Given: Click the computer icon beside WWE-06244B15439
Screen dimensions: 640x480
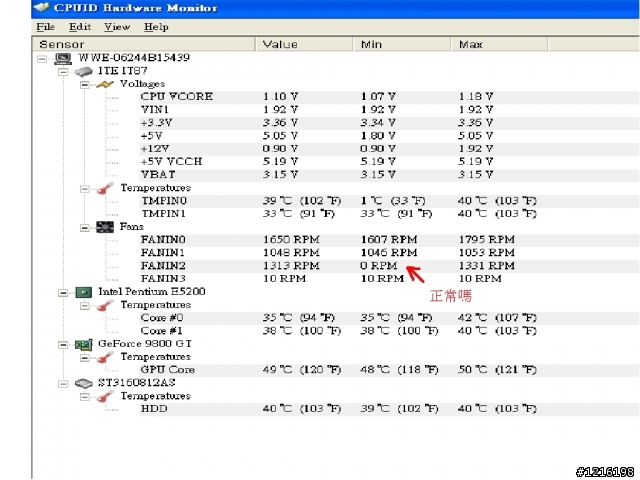Looking at the screenshot, I should coord(63,58).
